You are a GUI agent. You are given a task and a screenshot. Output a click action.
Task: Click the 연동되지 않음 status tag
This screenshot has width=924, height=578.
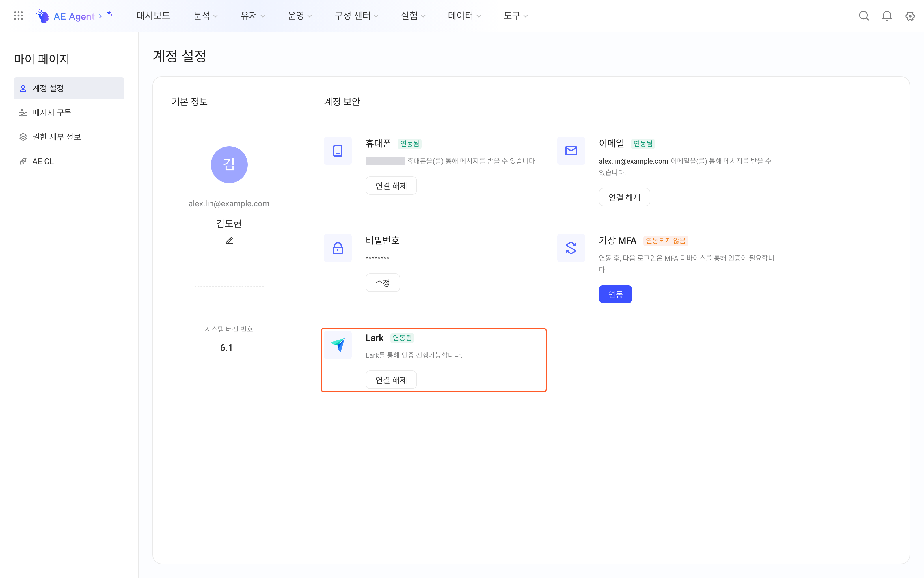pos(666,241)
